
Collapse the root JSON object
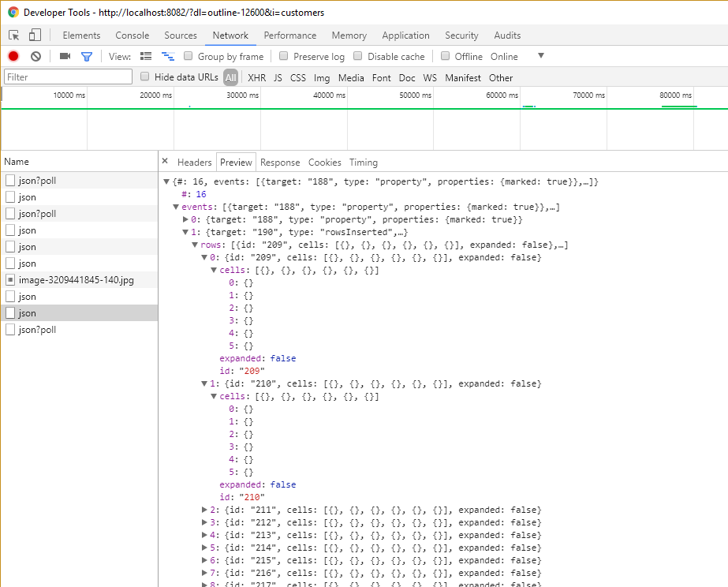pos(166,181)
